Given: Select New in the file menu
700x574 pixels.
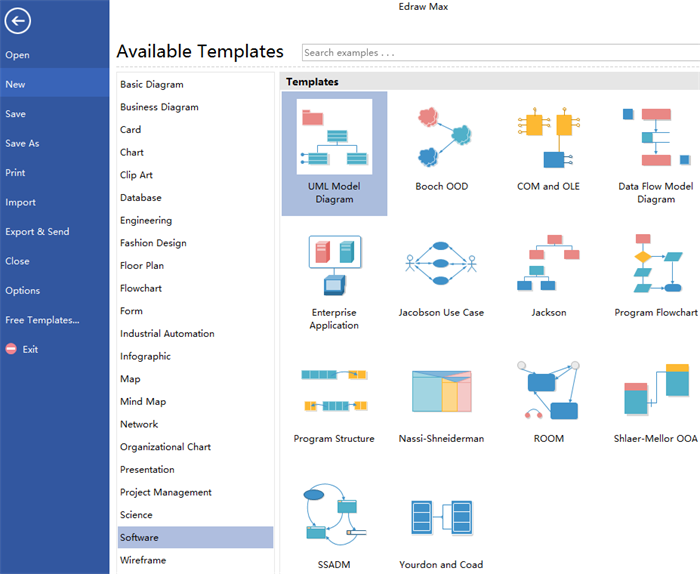Looking at the screenshot, I should pos(54,84).
